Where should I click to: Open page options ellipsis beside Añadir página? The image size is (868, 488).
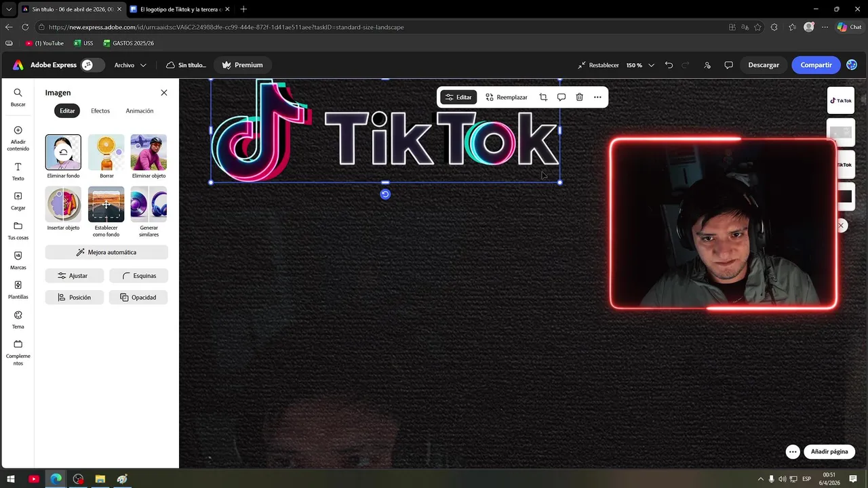pos(793,451)
